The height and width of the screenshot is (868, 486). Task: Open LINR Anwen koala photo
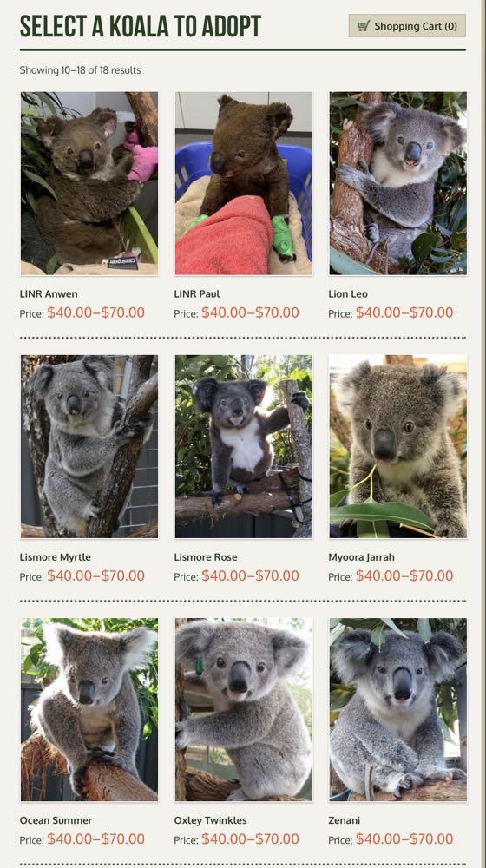coord(89,183)
